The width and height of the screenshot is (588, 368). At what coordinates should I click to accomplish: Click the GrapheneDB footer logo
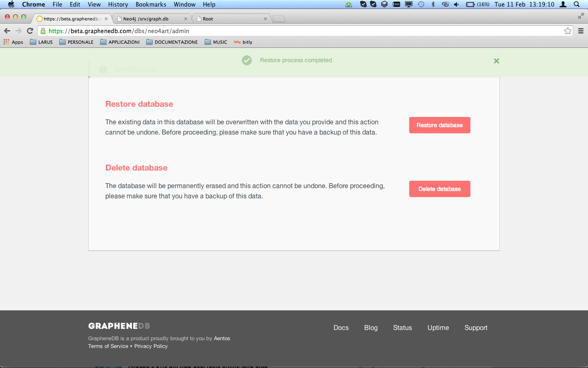[x=119, y=326]
